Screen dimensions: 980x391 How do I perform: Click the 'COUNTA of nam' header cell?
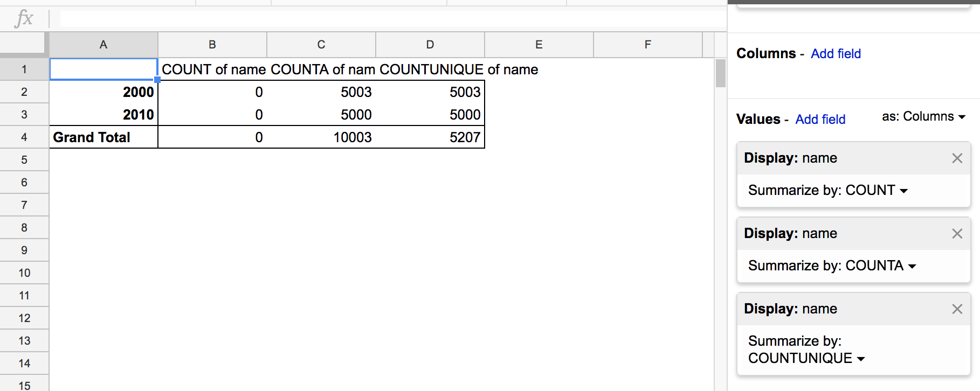click(321, 69)
